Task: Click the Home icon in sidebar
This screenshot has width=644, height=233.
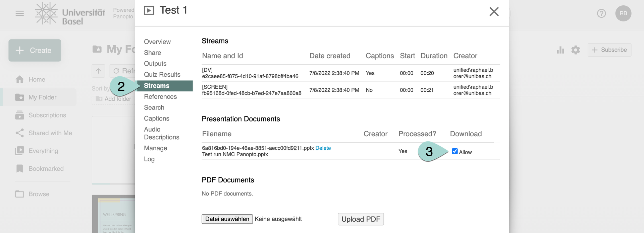Action: point(20,80)
